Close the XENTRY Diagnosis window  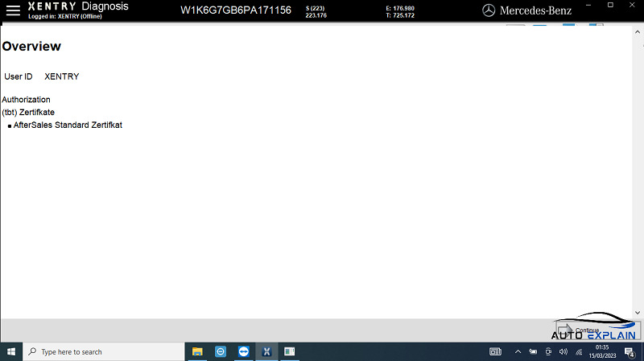point(632,5)
